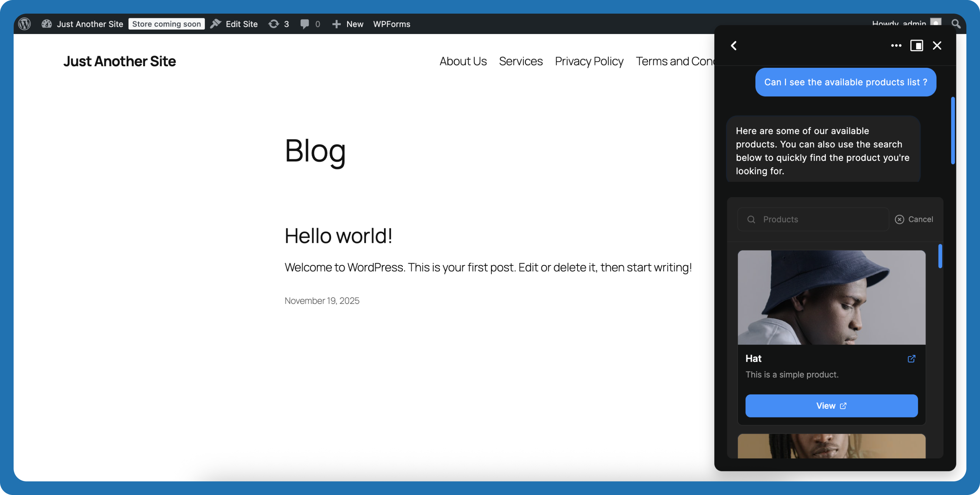
Task: Click the site dashboard gauge icon
Action: (x=46, y=24)
